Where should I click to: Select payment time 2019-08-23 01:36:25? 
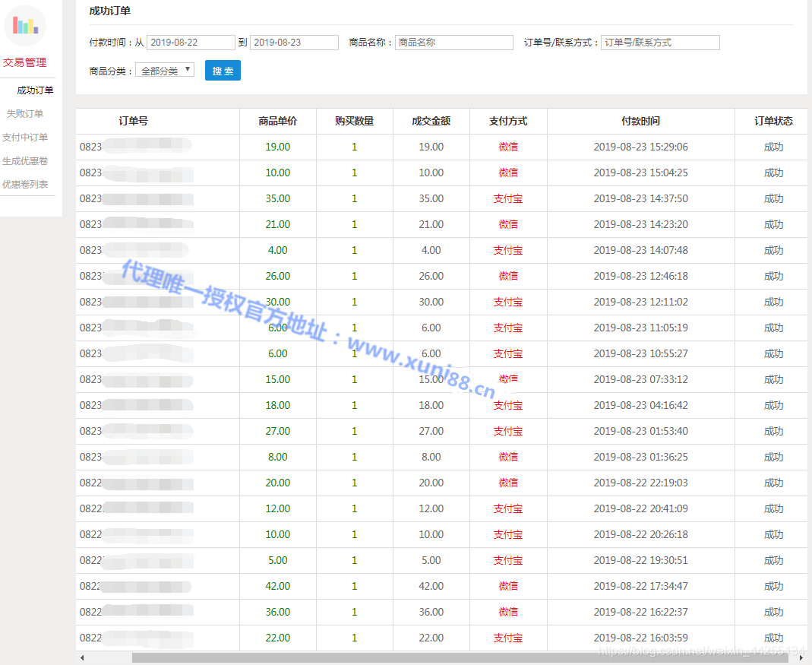click(640, 458)
